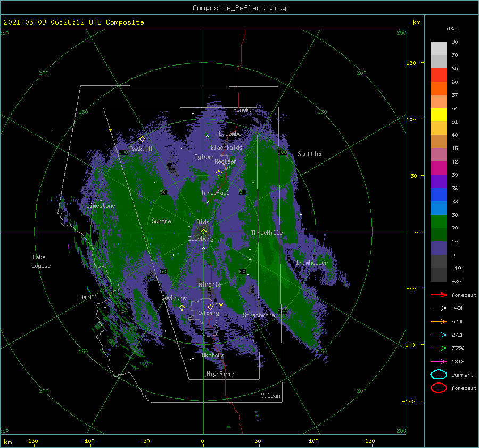Click the Calgary city label

tap(208, 313)
